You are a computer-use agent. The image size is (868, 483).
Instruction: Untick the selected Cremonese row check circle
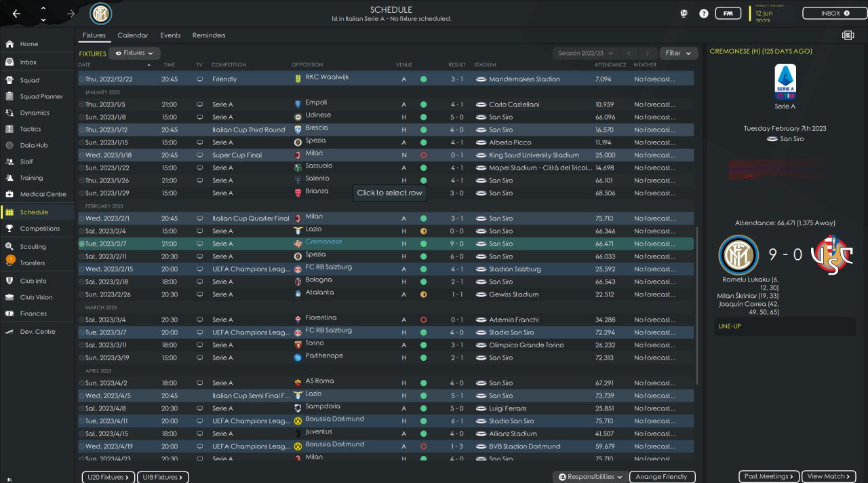coord(82,244)
